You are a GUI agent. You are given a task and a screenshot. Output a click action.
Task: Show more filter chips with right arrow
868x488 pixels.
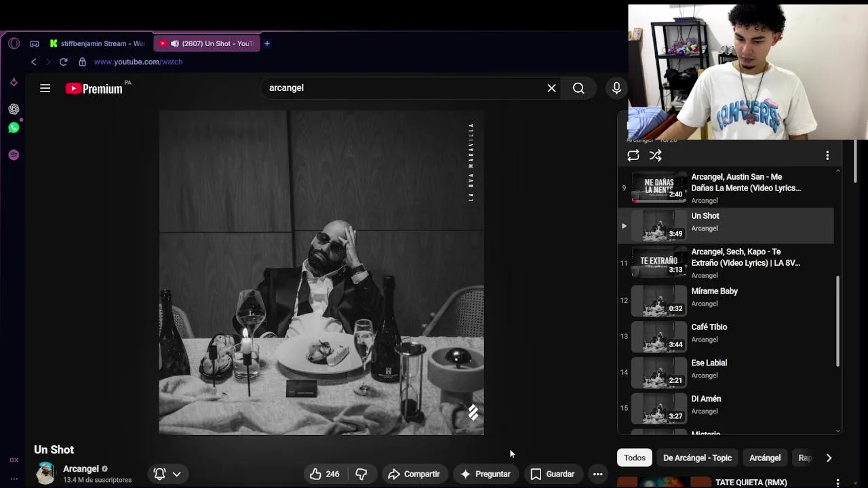829,458
